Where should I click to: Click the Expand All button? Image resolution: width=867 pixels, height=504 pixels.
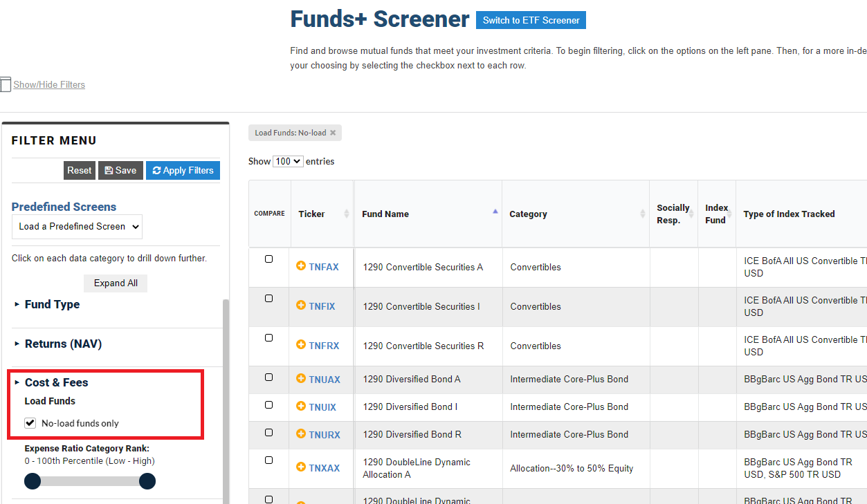(x=116, y=283)
